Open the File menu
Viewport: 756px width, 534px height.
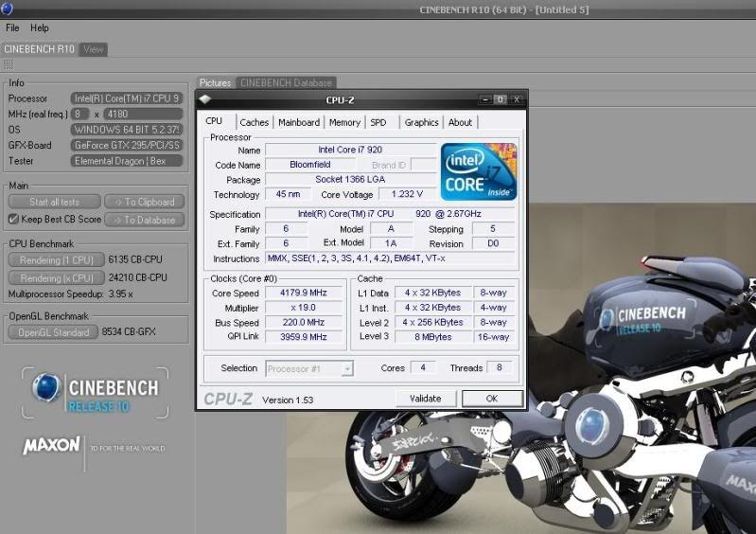point(12,28)
